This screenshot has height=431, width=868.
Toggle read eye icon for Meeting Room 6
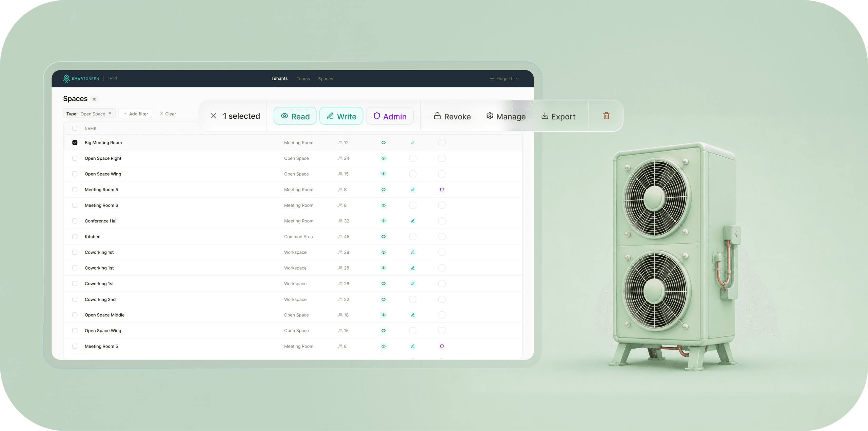[x=383, y=205]
